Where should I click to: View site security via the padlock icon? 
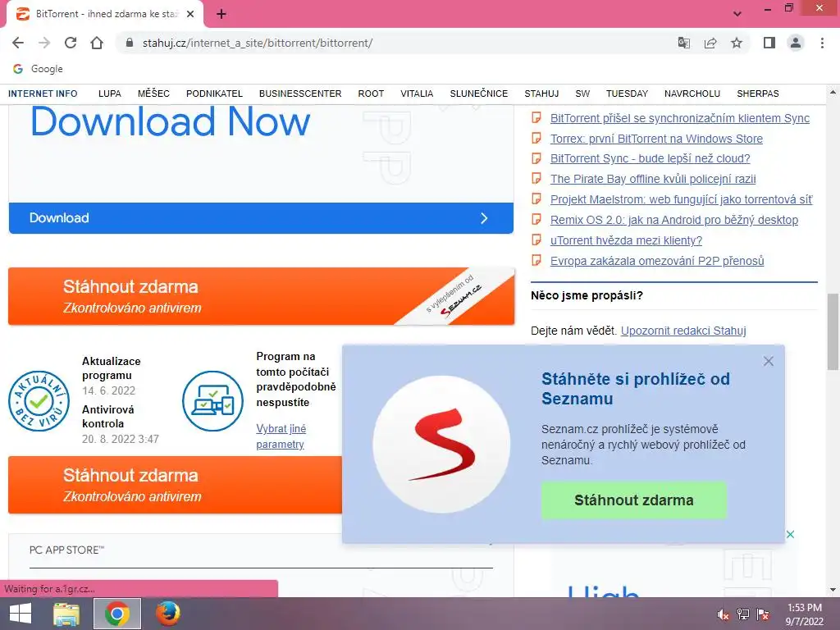tap(129, 43)
